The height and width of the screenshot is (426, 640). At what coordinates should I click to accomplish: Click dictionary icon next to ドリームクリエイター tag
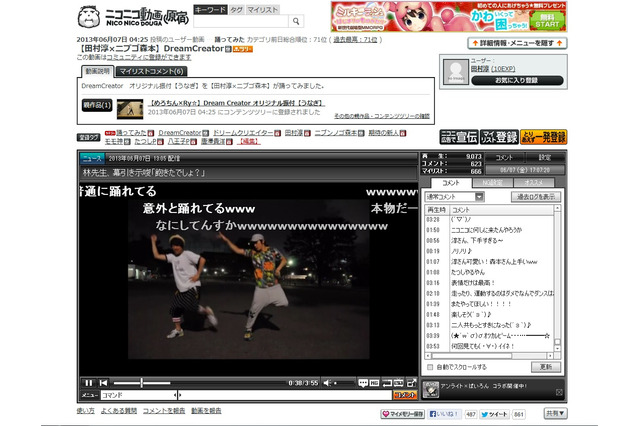[x=278, y=133]
